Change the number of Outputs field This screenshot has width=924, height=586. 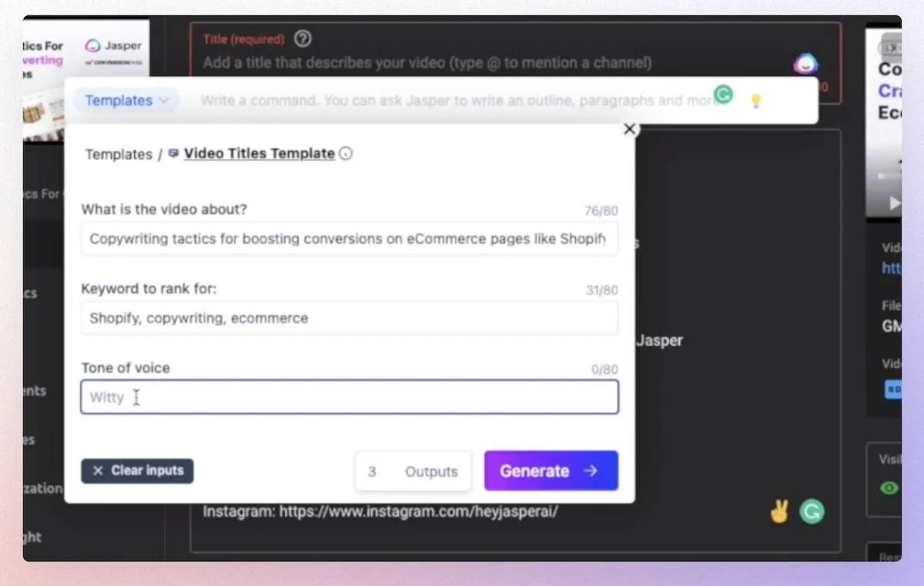coord(413,471)
